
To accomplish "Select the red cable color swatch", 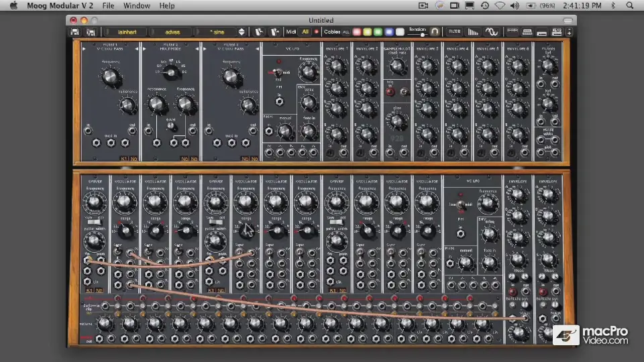I will pyautogui.click(x=357, y=32).
